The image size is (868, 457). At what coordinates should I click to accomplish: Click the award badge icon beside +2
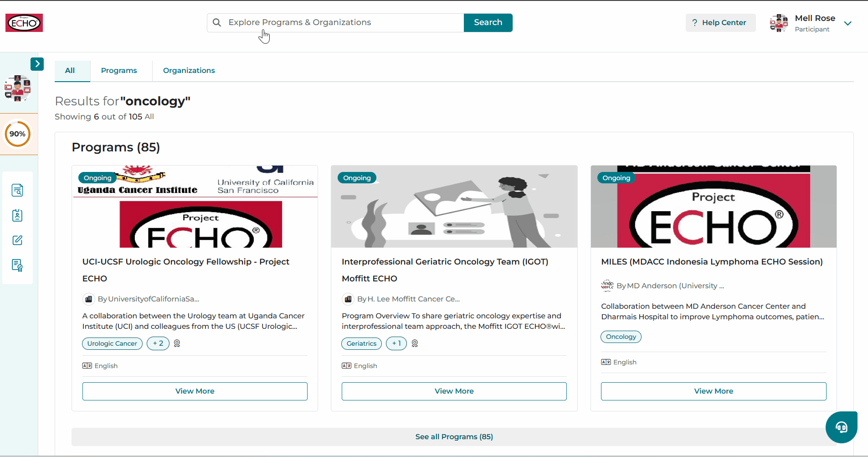coord(177,343)
